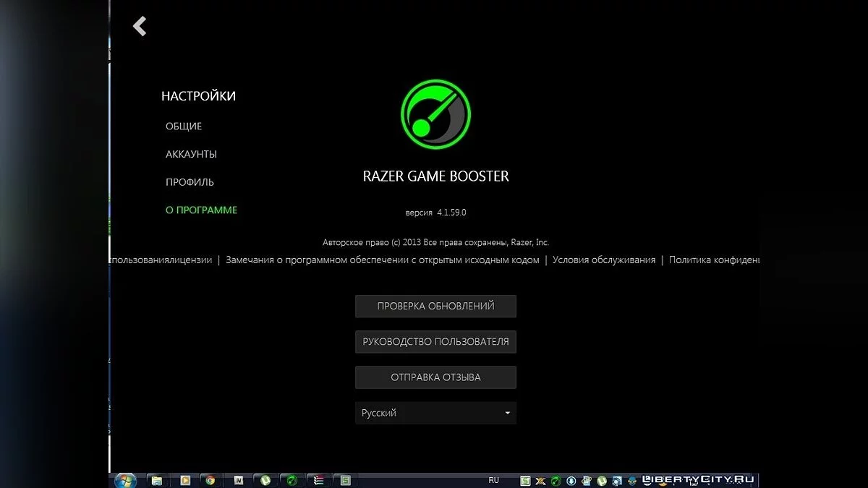Open the ПРОФИЛЬ settings page
868x488 pixels.
click(190, 181)
